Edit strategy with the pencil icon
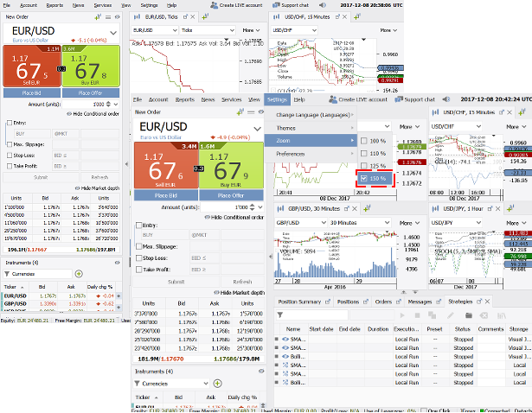This screenshot has width=532, height=413. tap(450, 315)
